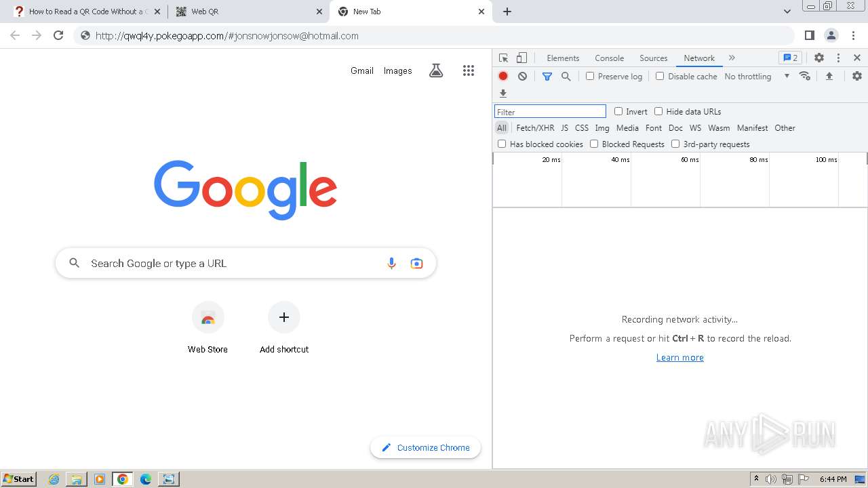The width and height of the screenshot is (868, 488).
Task: Open the Images link
Action: (x=398, y=70)
